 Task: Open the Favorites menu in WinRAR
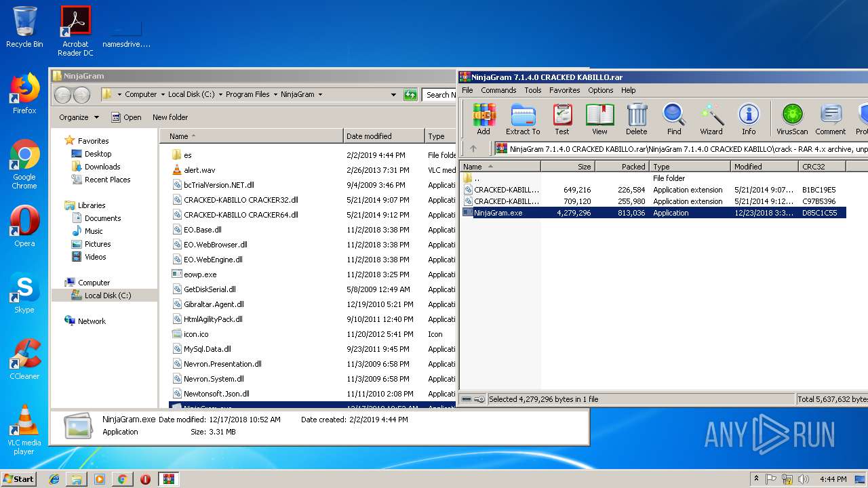[x=564, y=90]
